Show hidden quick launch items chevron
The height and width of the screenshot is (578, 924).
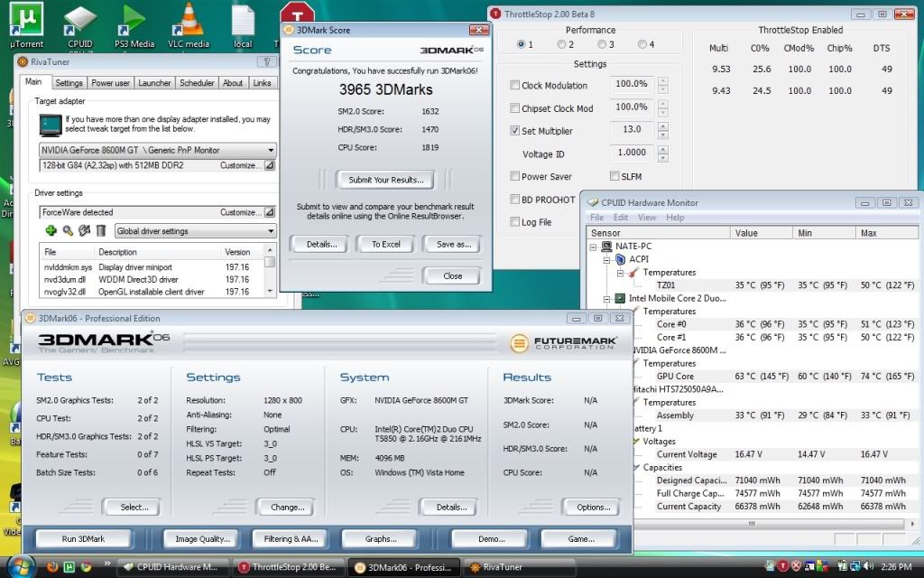106,564
